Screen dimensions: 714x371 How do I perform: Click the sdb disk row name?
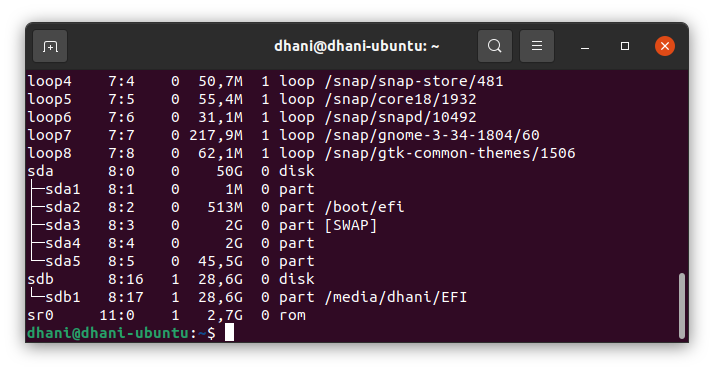point(41,279)
